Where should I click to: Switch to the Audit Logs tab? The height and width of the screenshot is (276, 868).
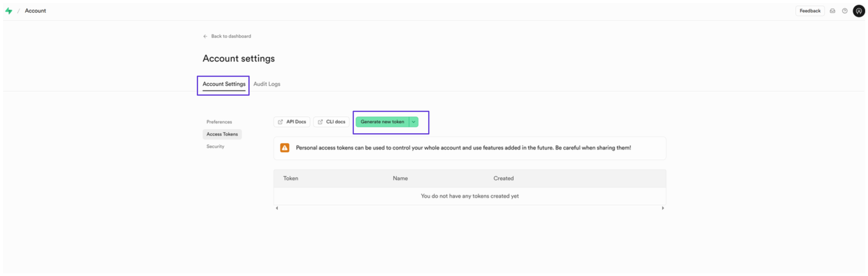266,84
